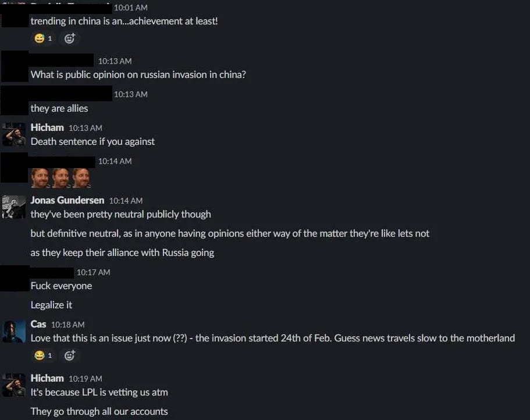Click the 10:17 AM timestamp above Fuck everyone
The width and height of the screenshot is (530, 420).
(x=93, y=272)
